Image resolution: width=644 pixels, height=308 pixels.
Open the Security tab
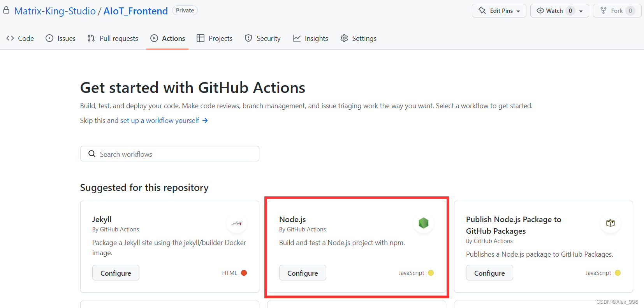point(263,38)
